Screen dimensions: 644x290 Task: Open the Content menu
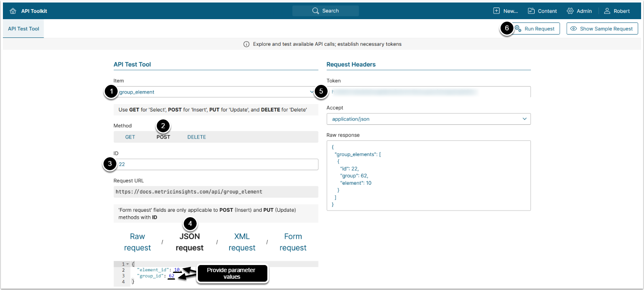543,11
